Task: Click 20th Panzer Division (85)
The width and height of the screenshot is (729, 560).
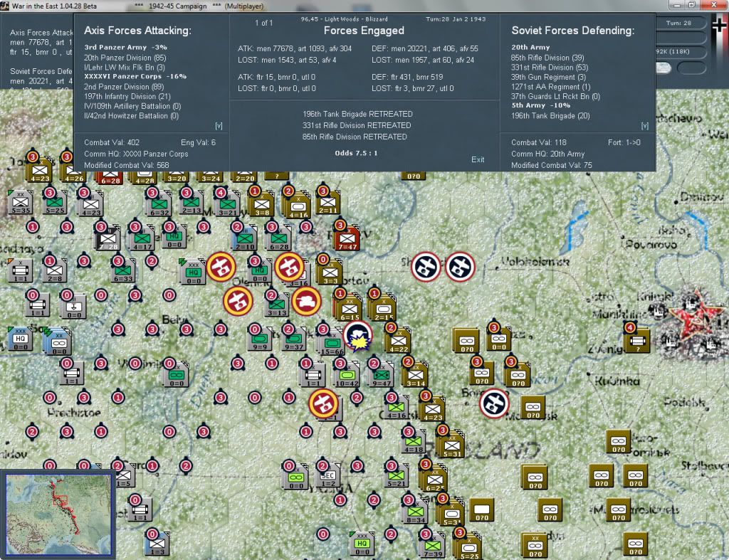Action: coord(125,58)
